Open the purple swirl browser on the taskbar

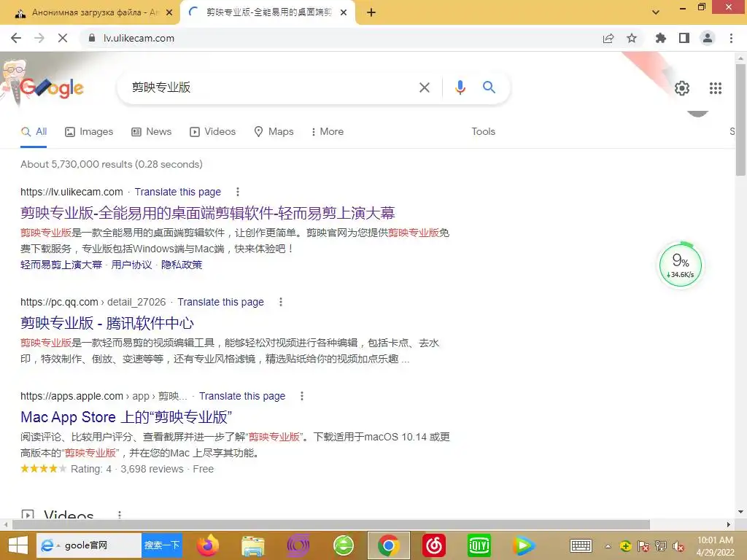pos(298,545)
